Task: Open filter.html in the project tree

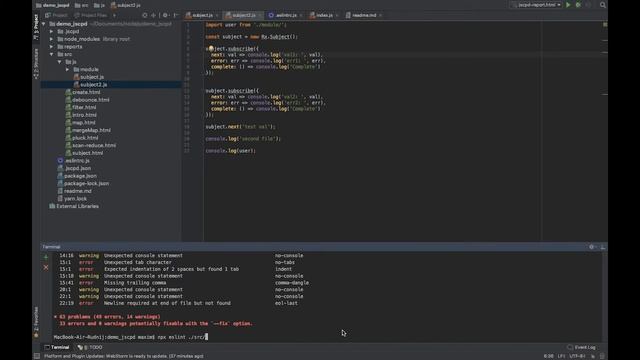Action: tap(81, 107)
